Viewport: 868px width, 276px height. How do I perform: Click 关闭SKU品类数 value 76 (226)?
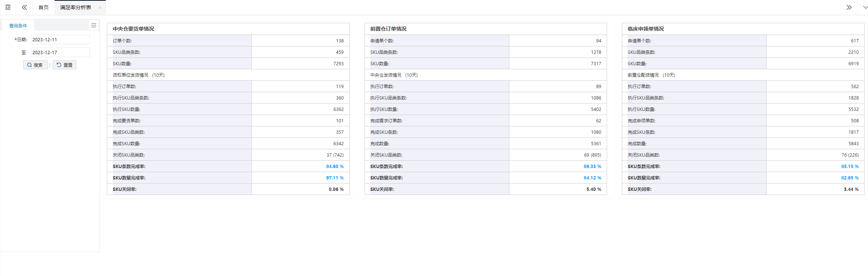[x=850, y=155]
